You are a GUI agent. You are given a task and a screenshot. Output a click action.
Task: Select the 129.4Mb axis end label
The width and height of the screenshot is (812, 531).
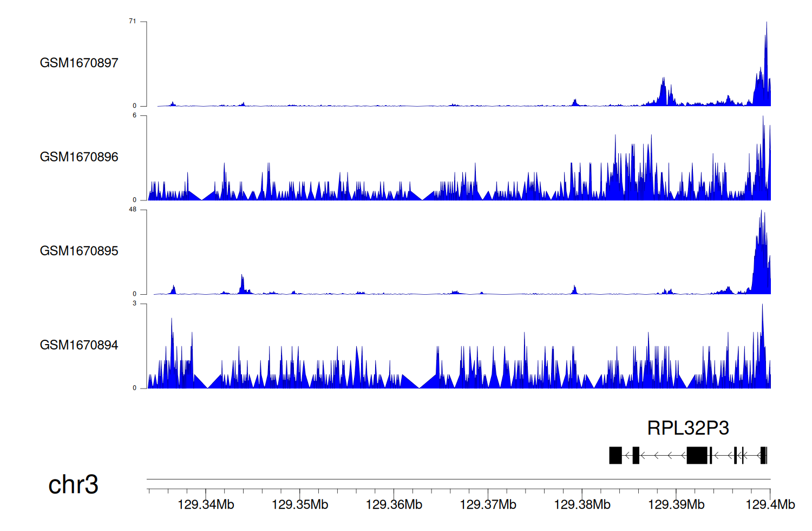click(770, 504)
